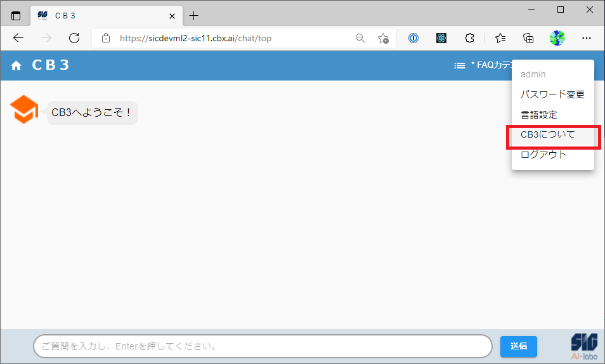Open the browser Collections icon

(528, 38)
